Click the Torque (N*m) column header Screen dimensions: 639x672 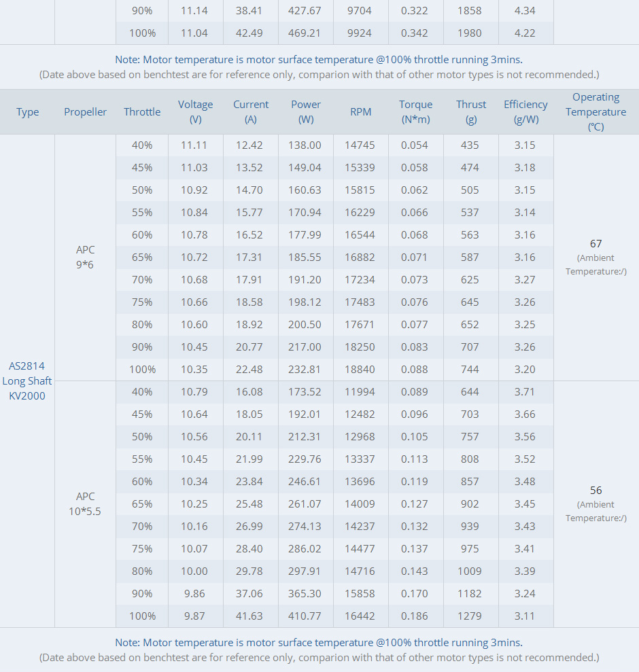(x=415, y=112)
